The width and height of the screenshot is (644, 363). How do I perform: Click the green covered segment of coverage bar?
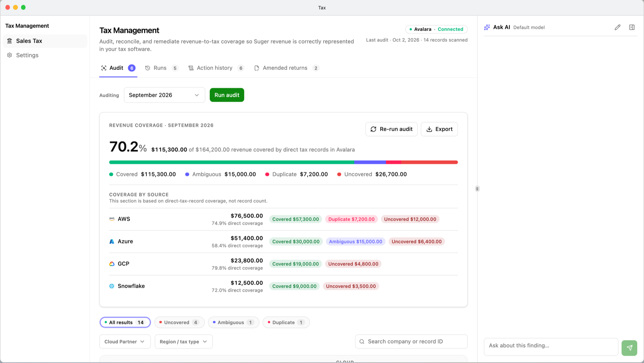tap(232, 162)
